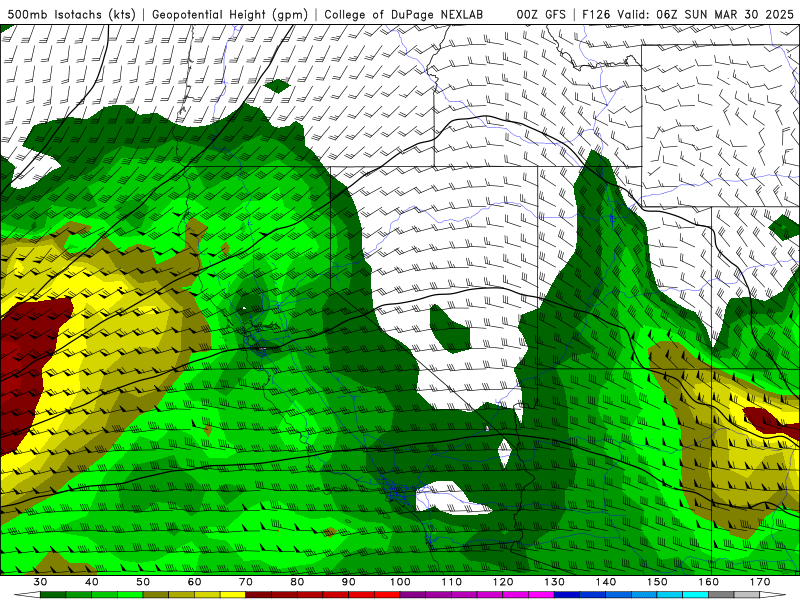Click the 'F126' forecast hour text
The width and height of the screenshot is (800, 600).
click(597, 15)
